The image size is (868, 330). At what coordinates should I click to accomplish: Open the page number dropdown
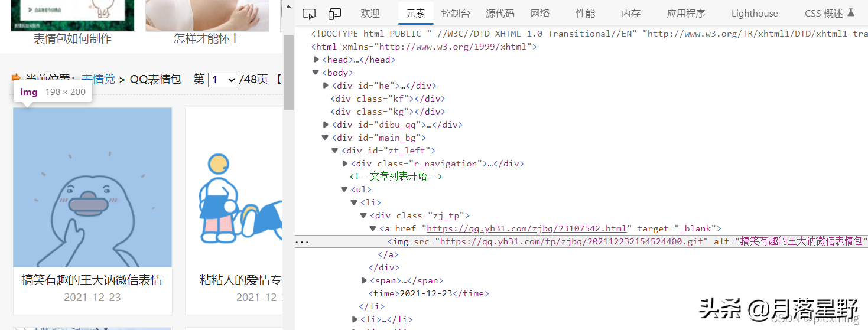[223, 80]
